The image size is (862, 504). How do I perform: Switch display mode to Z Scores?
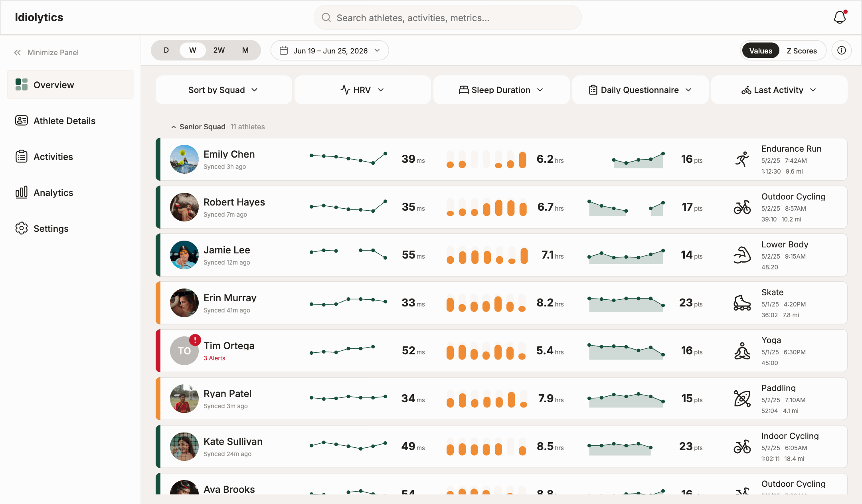[x=802, y=51]
